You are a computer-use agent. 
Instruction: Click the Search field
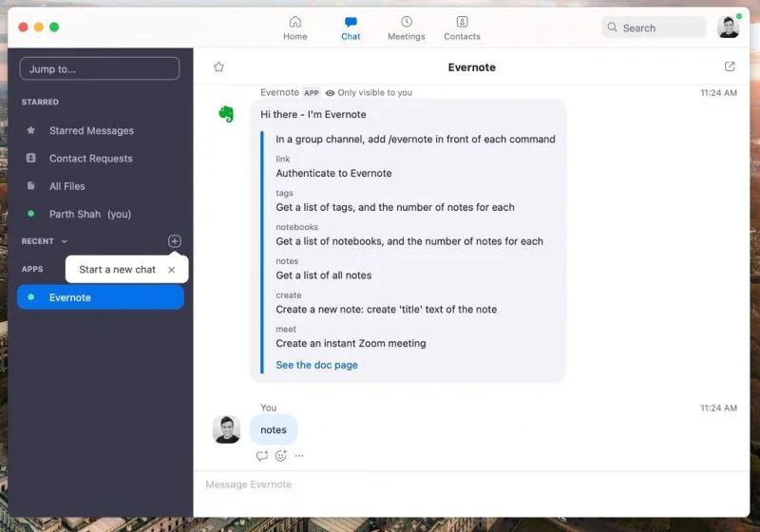[654, 28]
